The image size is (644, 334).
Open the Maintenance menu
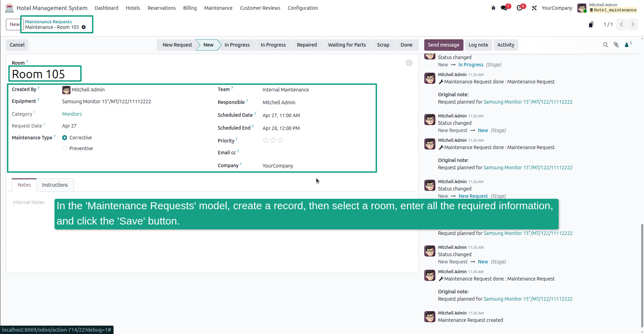[x=218, y=8]
